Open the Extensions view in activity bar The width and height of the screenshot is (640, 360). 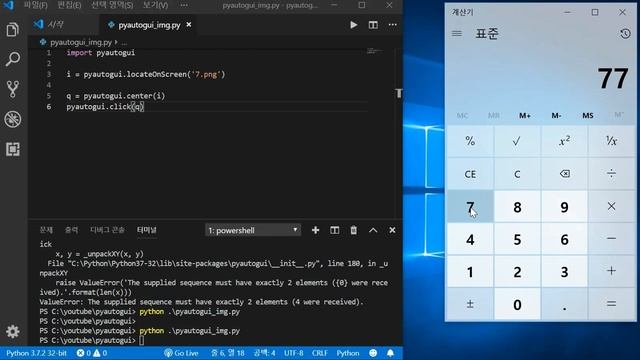click(x=13, y=149)
